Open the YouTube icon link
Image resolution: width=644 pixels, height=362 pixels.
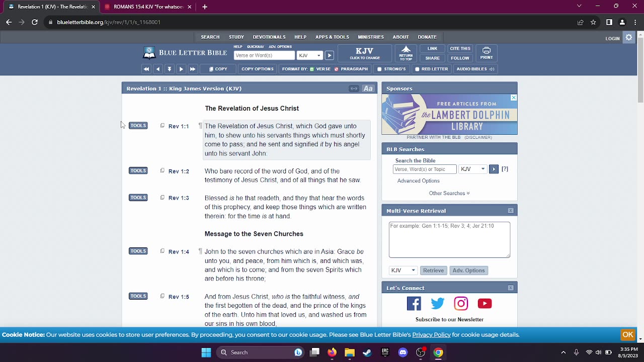coord(485,303)
